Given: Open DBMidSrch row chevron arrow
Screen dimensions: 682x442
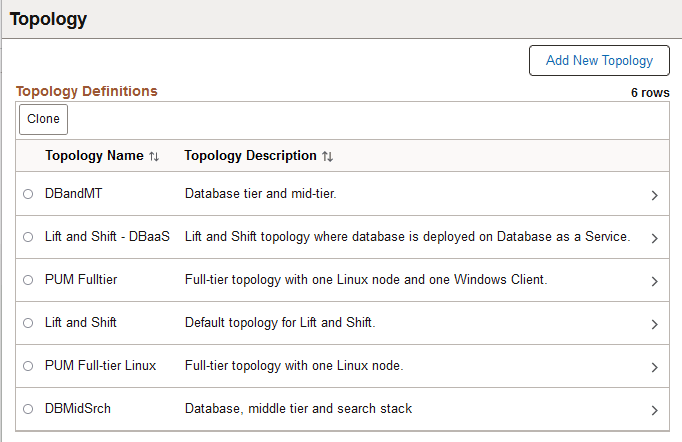Looking at the screenshot, I should coord(654,410).
